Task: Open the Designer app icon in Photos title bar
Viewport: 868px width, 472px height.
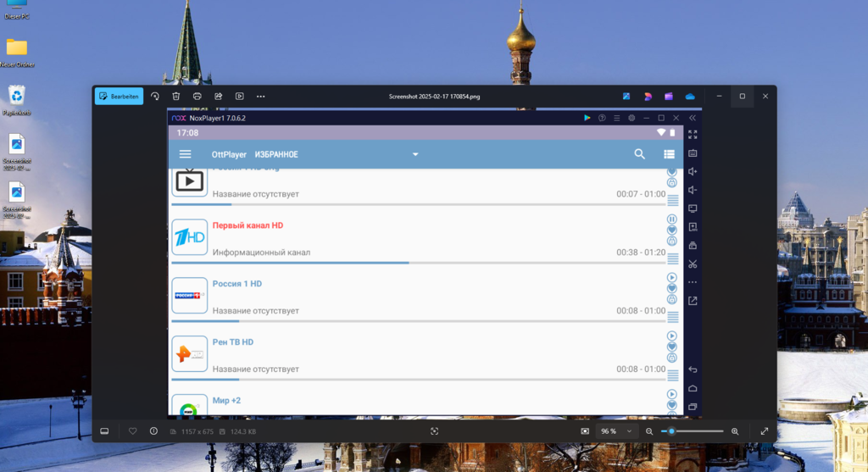Action: 648,97
